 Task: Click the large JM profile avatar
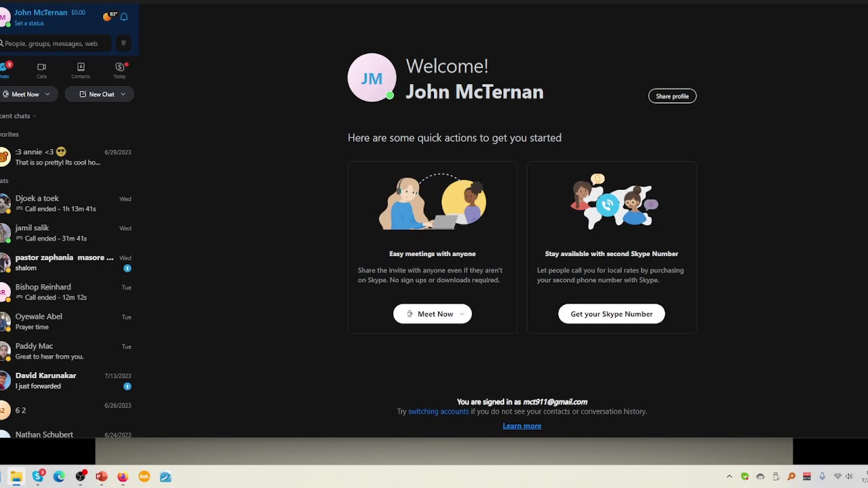tap(372, 78)
